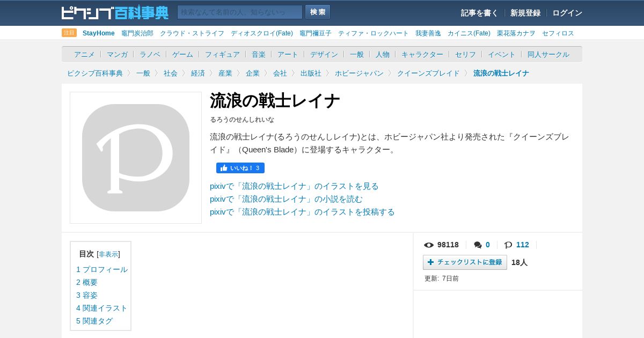Jump to 3 容姿 section
This screenshot has height=338, width=644.
tap(87, 295)
